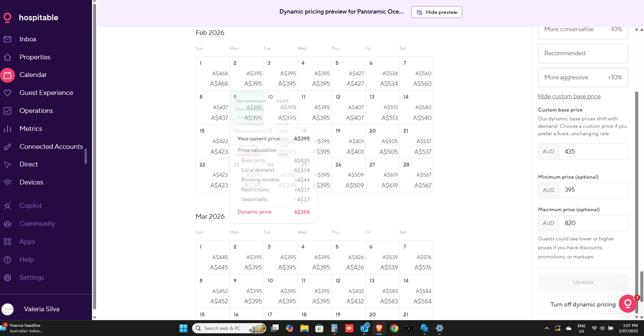Open Connected Accounts menu item
Image resolution: width=644 pixels, height=336 pixels.
(51, 147)
